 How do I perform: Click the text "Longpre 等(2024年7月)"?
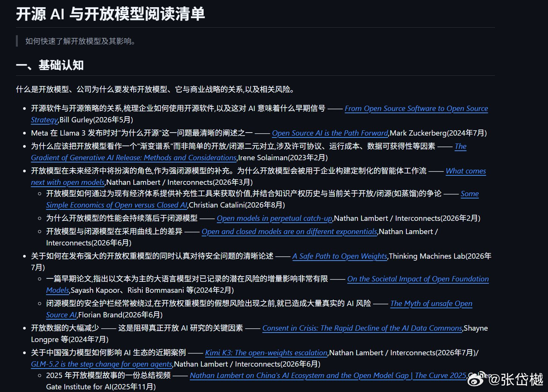coord(70,339)
